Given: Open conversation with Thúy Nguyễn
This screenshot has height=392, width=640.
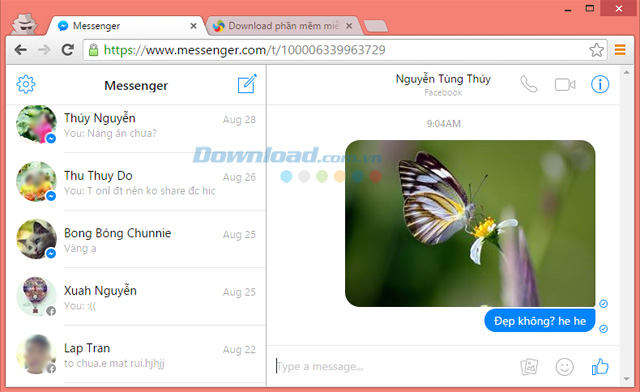Looking at the screenshot, I should click(136, 125).
